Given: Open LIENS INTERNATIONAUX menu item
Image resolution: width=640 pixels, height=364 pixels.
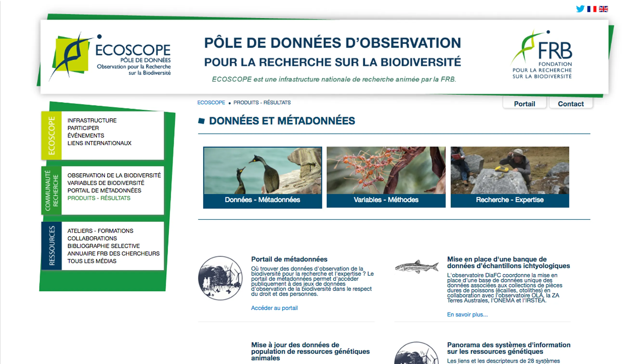Looking at the screenshot, I should pyautogui.click(x=99, y=143).
